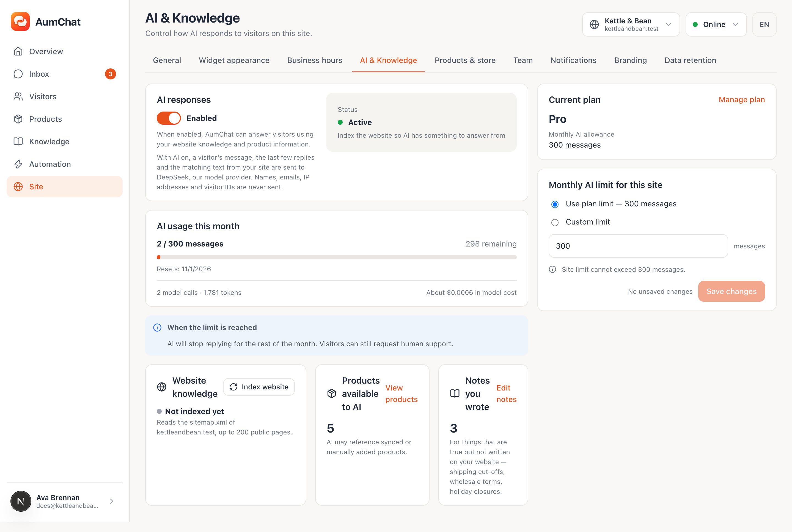Open the Business hours tab
The height and width of the screenshot is (532, 792).
(x=314, y=60)
